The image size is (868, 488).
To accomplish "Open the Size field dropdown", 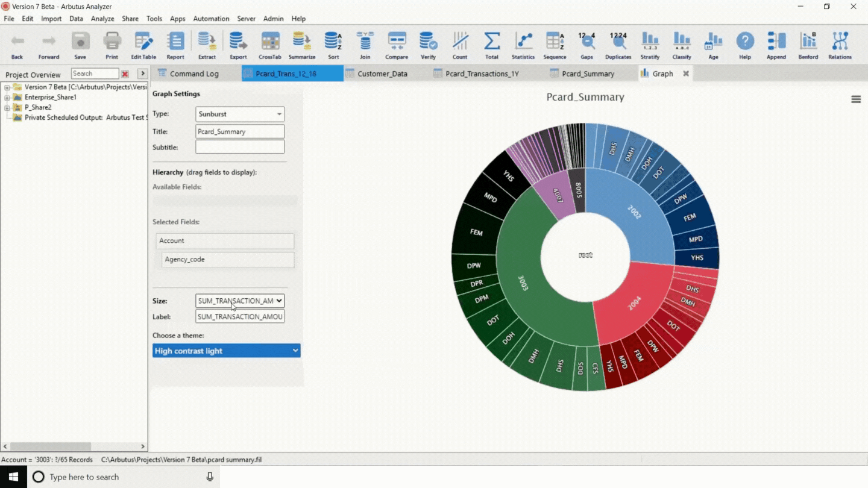I will 240,301.
